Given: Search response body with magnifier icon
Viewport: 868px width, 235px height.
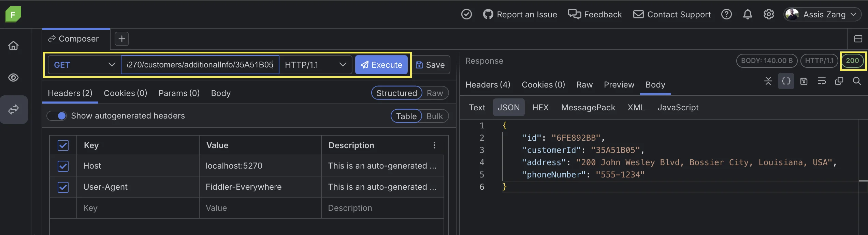Looking at the screenshot, I should coord(857,81).
